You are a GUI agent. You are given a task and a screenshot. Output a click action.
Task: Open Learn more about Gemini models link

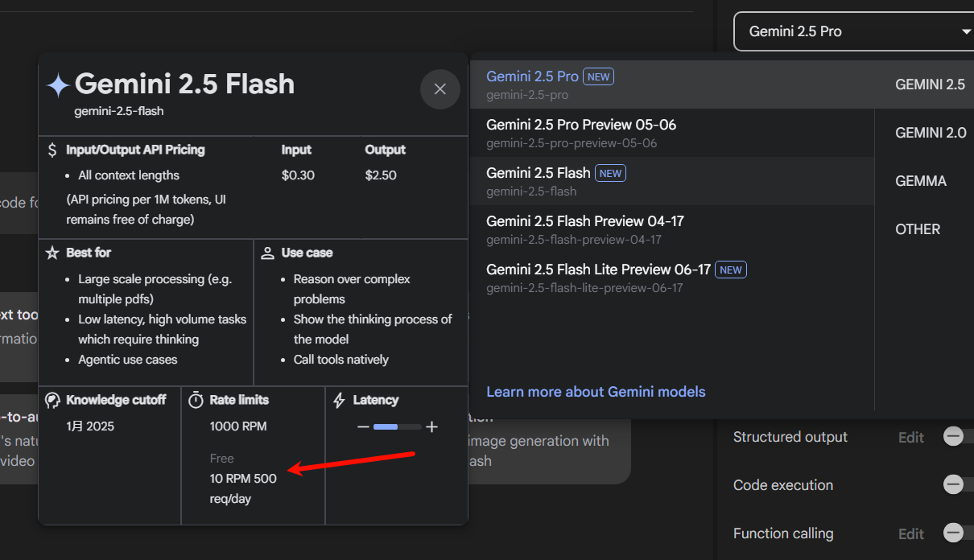pos(596,392)
